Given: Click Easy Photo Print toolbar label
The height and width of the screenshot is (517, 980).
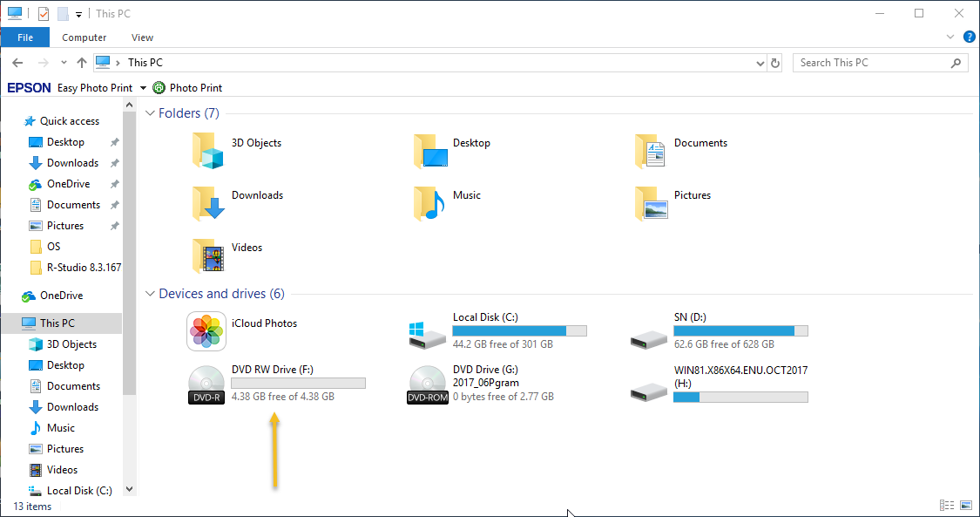Looking at the screenshot, I should [x=95, y=87].
